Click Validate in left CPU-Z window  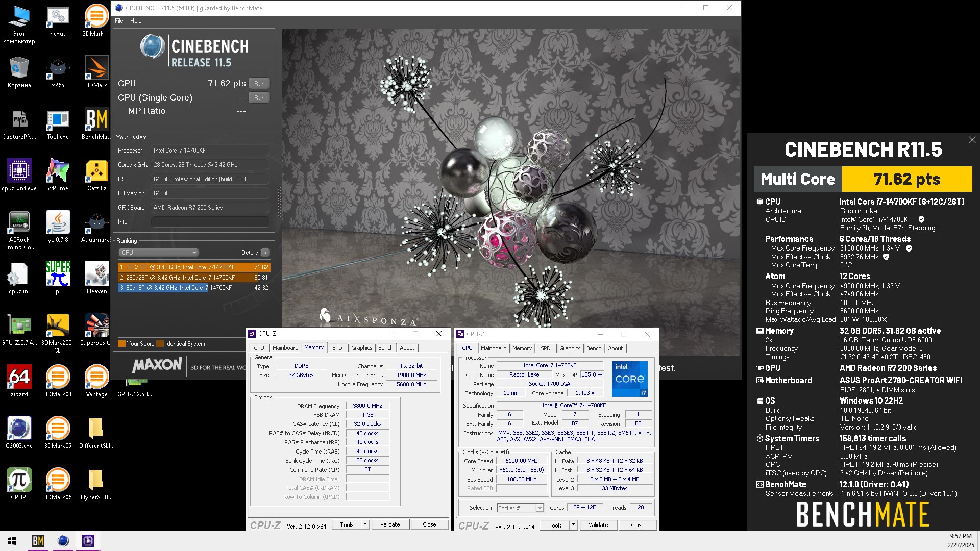(390, 524)
